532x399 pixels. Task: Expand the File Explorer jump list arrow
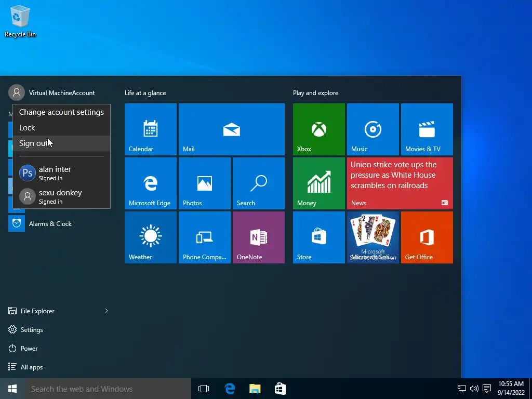[106, 311]
